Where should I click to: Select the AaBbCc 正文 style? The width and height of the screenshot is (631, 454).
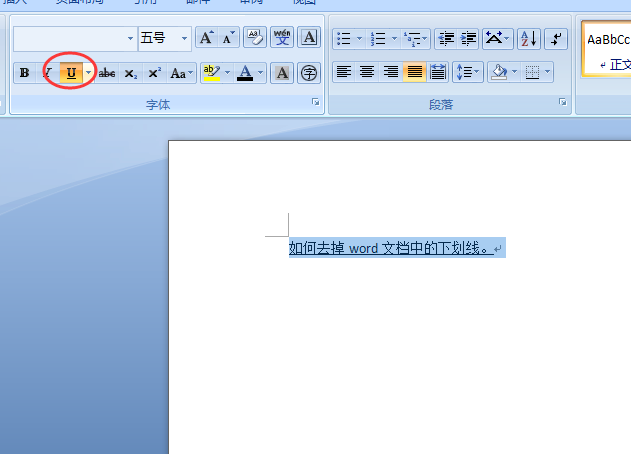(x=607, y=49)
